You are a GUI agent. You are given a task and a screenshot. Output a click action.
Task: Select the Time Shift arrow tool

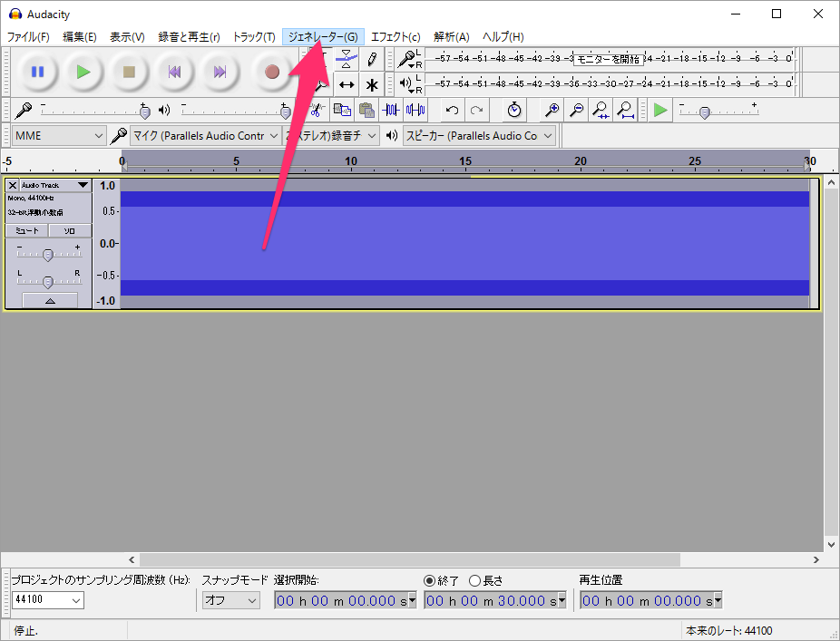coord(347,84)
